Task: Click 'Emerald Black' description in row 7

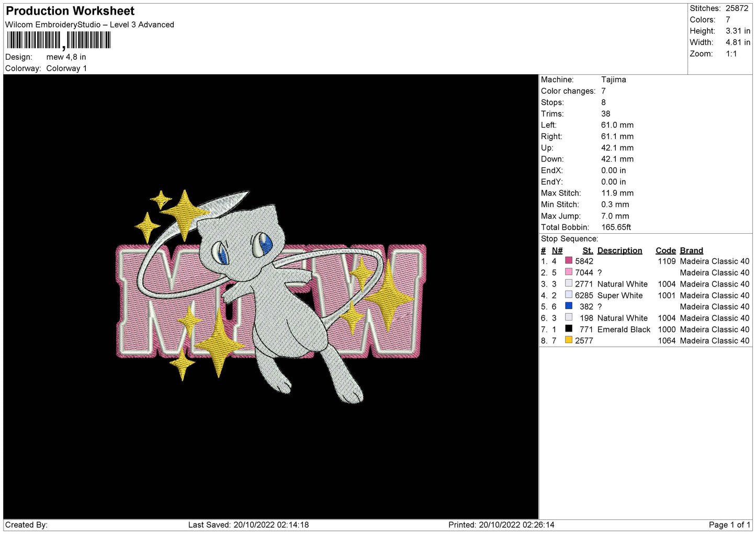Action: [x=624, y=330]
